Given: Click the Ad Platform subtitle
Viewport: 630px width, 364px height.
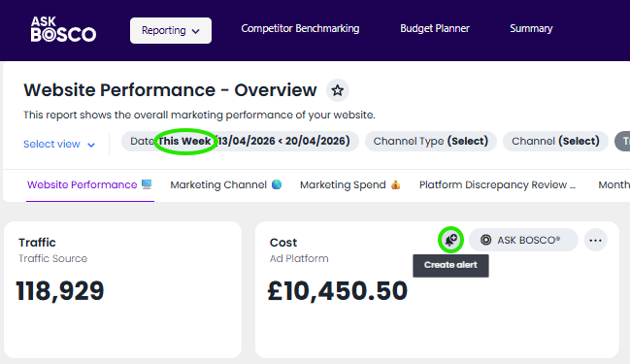Looking at the screenshot, I should click(x=299, y=259).
